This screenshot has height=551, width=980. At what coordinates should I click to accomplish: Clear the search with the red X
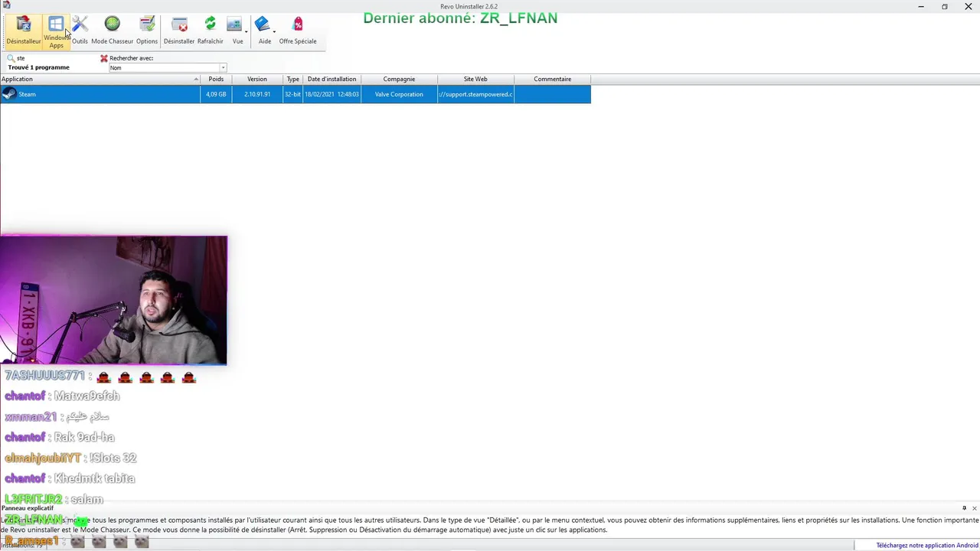pyautogui.click(x=104, y=58)
